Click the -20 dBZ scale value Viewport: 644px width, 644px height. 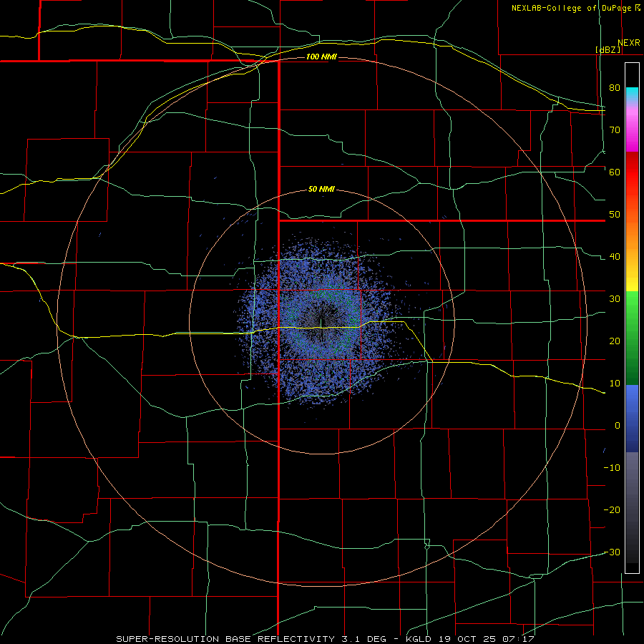612,510
